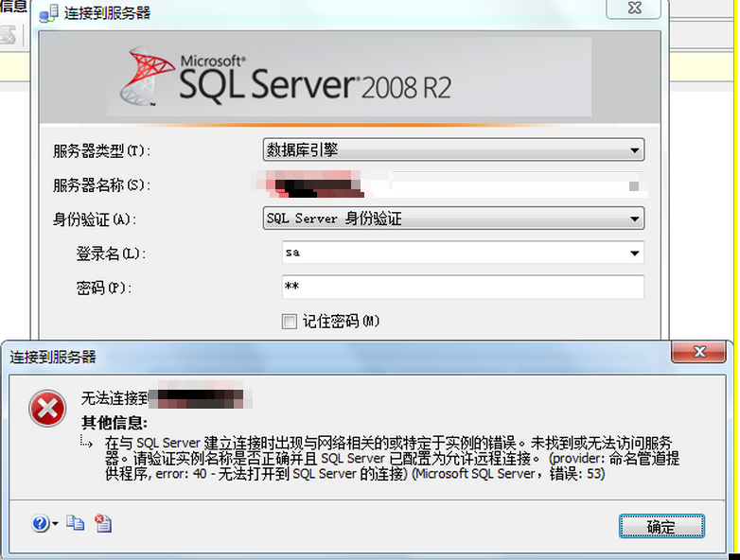Close the connection dialog behind the error
The height and width of the screenshot is (560, 740).
point(634,8)
